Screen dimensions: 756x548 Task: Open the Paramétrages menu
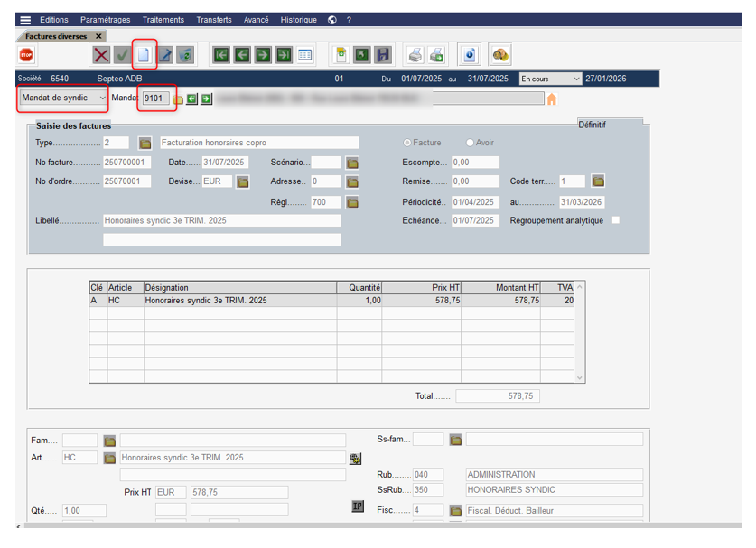click(105, 20)
